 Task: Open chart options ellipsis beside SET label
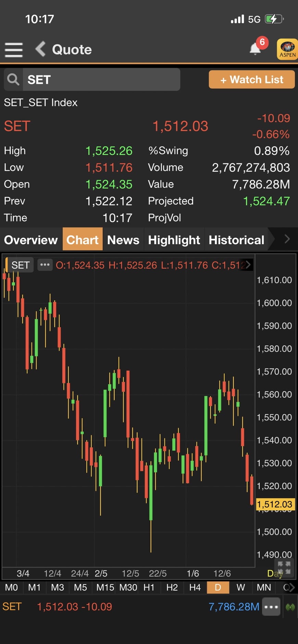45,265
